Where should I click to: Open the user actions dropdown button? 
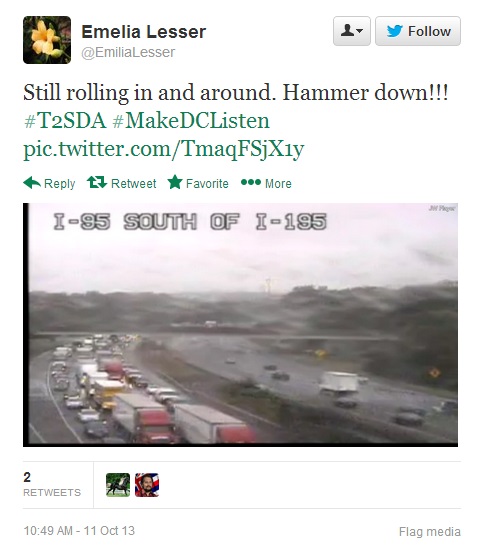(352, 31)
